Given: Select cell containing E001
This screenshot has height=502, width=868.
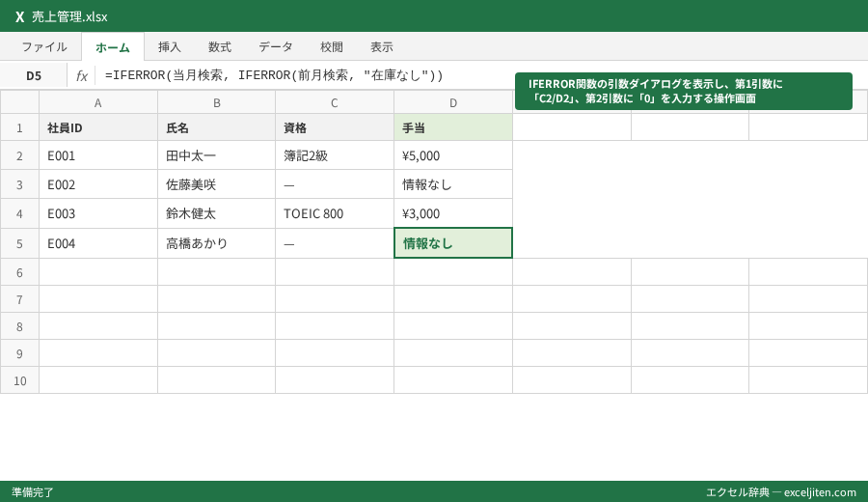Looking at the screenshot, I should click(x=98, y=155).
